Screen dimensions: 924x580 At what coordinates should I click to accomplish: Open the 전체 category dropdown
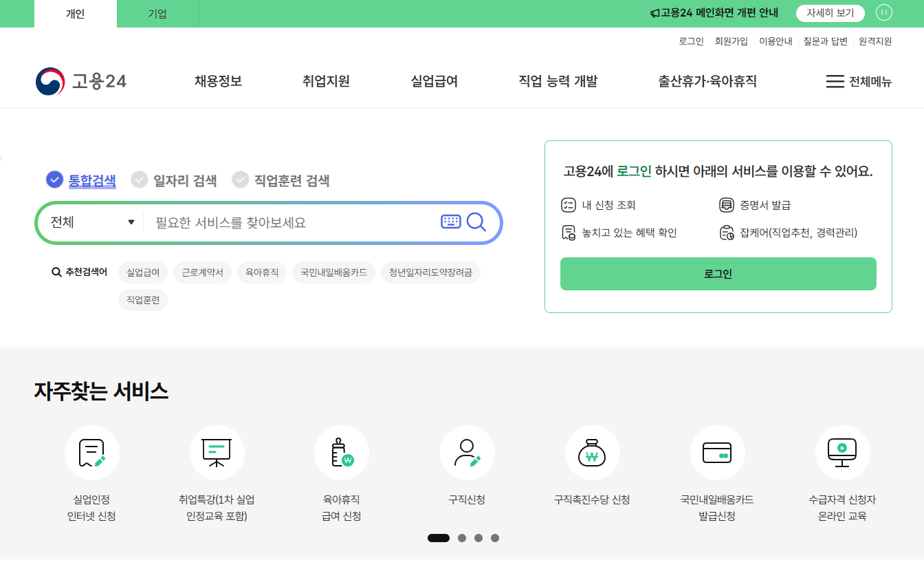91,222
